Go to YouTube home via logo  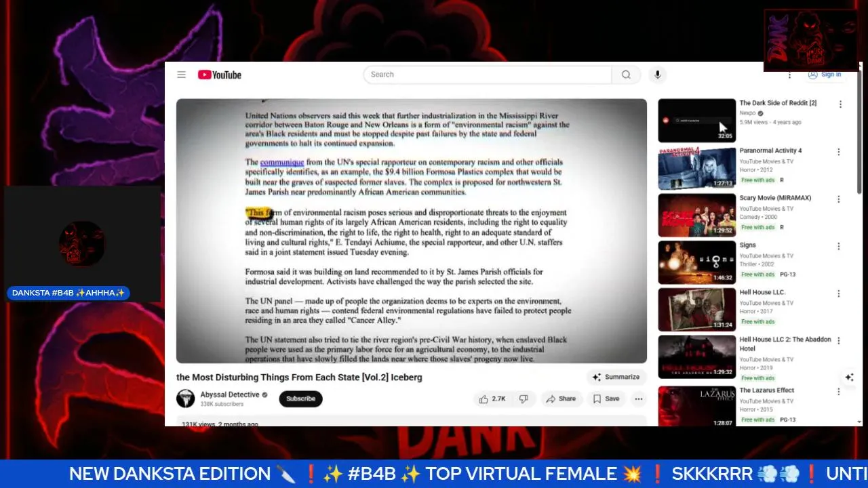click(219, 75)
